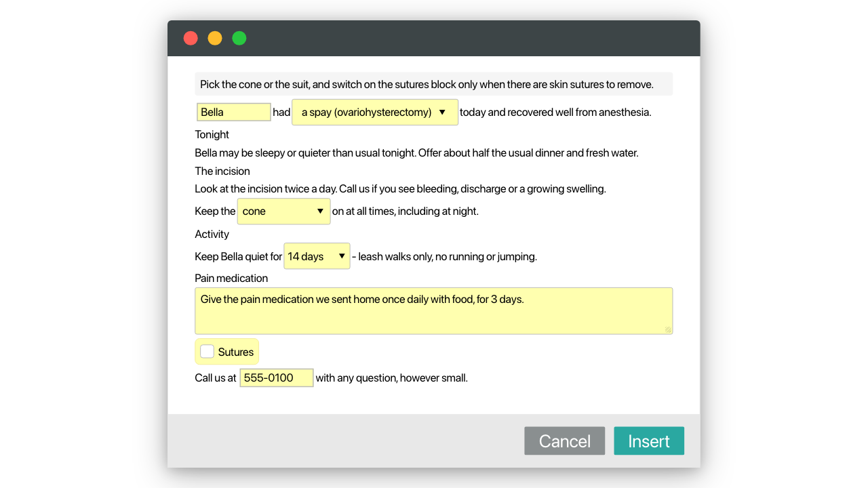Click the 'Look at the incision twice a day' line
The image size is (868, 488).
click(400, 188)
